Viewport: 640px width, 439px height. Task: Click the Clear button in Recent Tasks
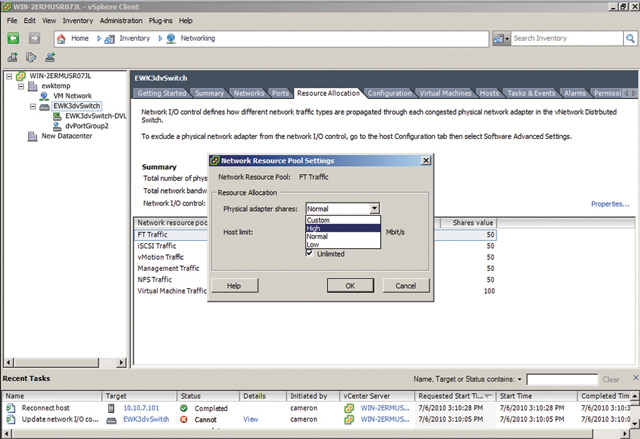click(611, 379)
